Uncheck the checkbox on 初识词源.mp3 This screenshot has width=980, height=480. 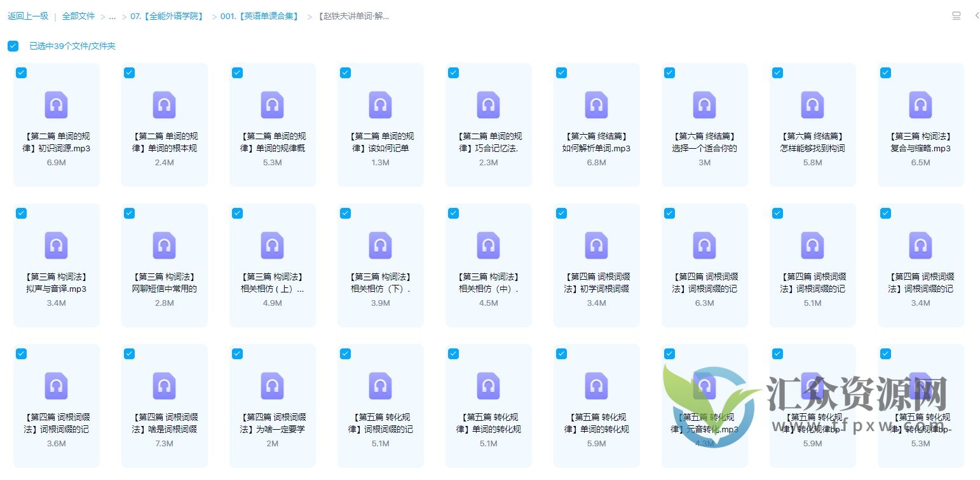click(21, 72)
